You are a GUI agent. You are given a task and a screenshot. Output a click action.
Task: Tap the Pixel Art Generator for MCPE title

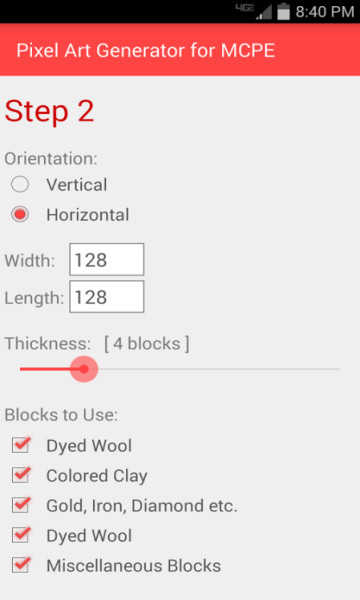[146, 51]
